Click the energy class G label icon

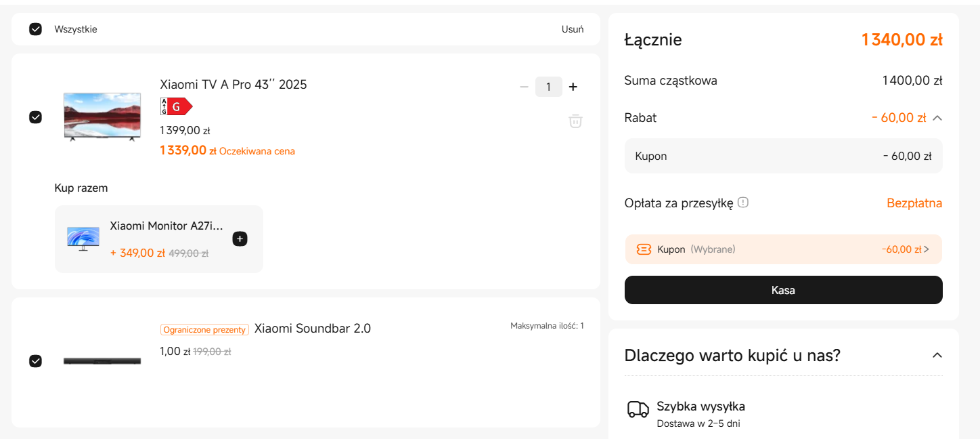coord(177,106)
